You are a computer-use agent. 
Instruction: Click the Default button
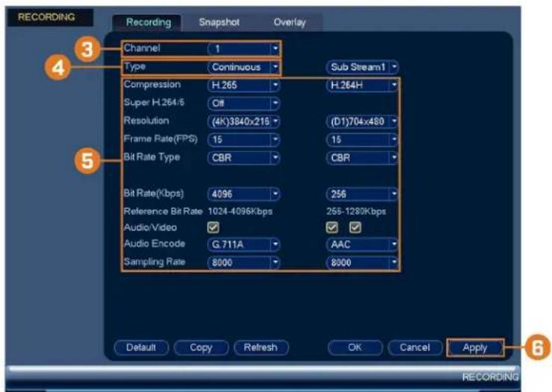[x=141, y=348]
